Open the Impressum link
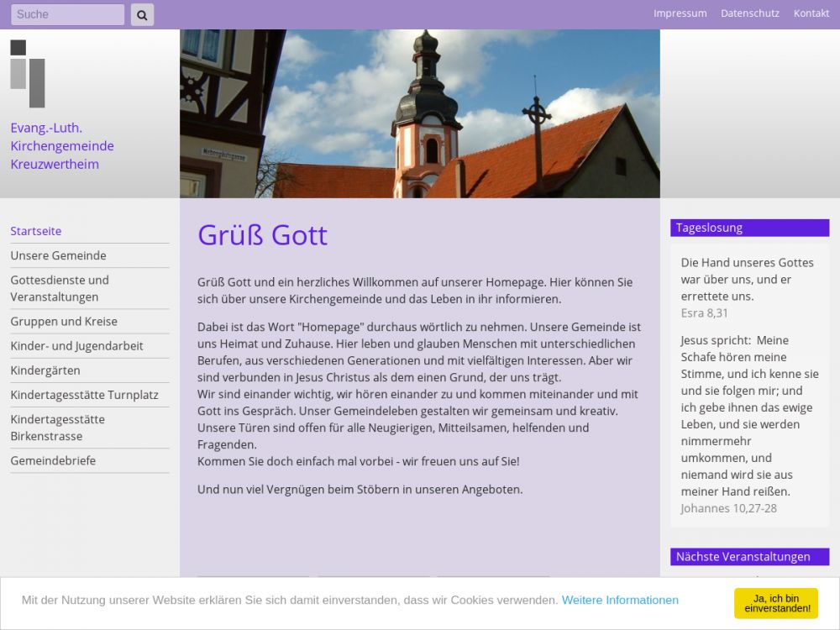 [680, 13]
